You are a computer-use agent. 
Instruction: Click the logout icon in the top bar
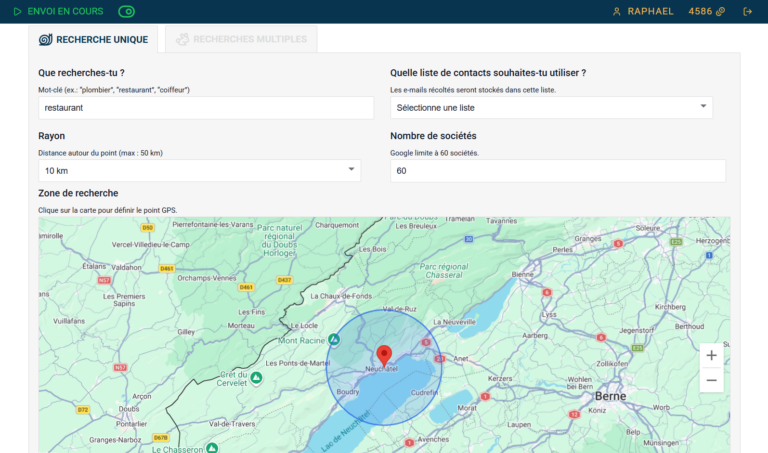[x=747, y=11]
